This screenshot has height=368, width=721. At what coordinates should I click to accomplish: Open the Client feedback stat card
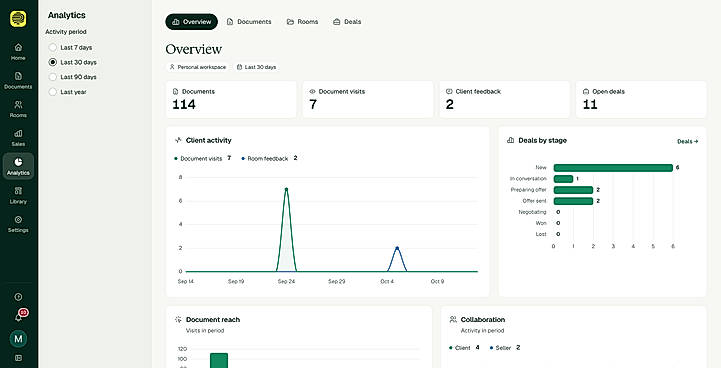[x=504, y=99]
